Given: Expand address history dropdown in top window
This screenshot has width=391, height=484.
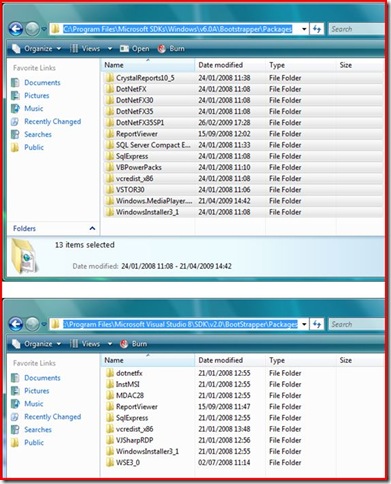Looking at the screenshot, I should click(x=304, y=29).
